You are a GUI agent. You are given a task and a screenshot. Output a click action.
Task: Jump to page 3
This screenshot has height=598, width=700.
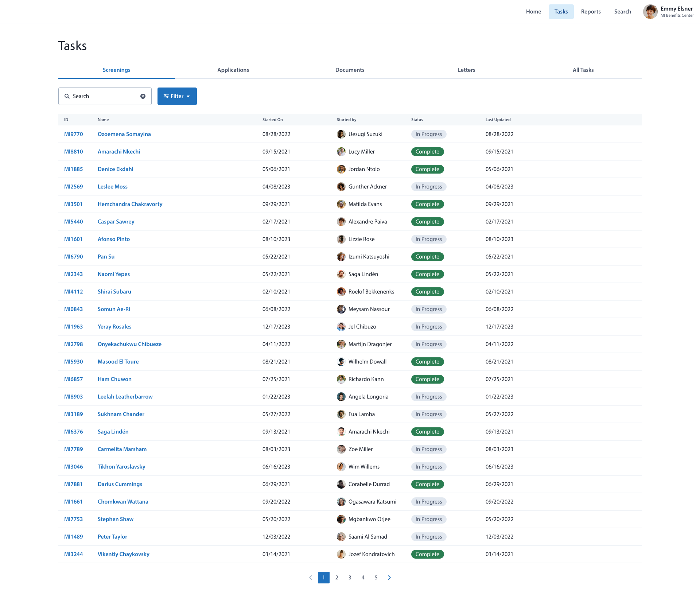[350, 578]
